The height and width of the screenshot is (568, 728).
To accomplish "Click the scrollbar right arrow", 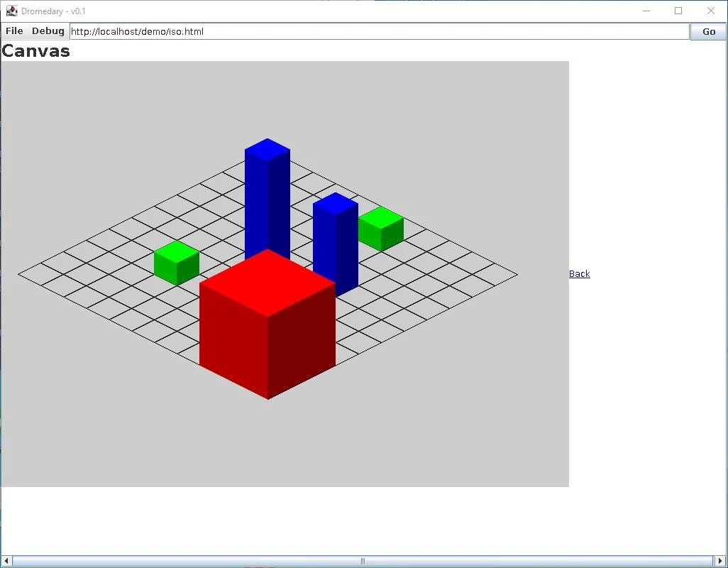I will [x=719, y=561].
